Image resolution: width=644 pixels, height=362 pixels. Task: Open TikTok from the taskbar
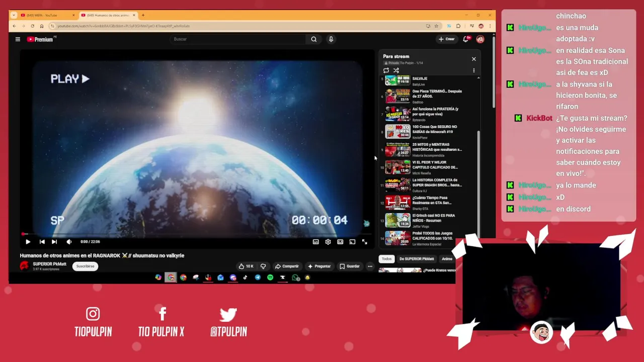click(245, 278)
